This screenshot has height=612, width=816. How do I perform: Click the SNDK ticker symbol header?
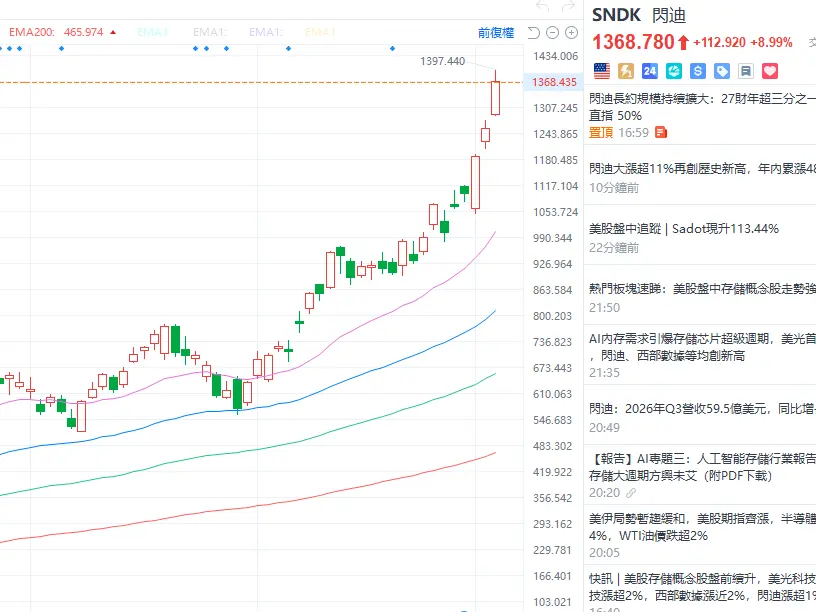616,15
